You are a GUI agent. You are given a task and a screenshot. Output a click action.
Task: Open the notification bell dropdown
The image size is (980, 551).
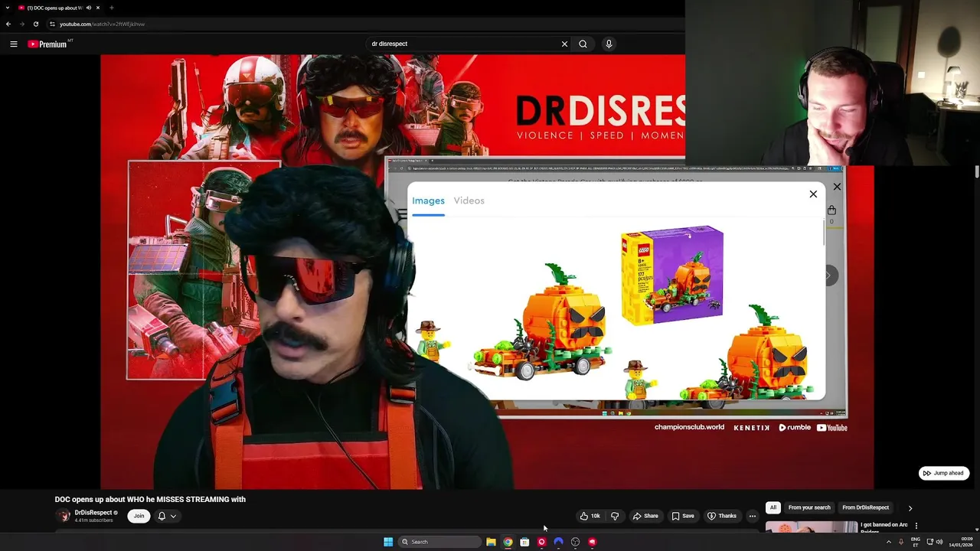pos(167,516)
